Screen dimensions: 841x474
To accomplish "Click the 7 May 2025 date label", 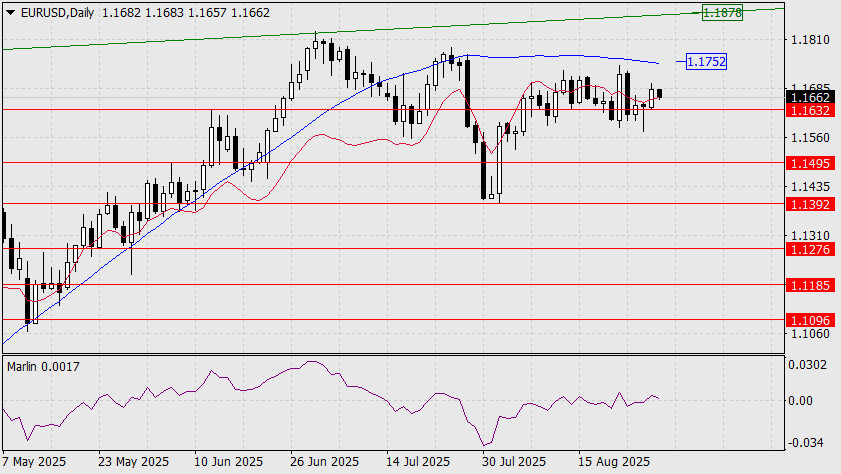I will (x=34, y=462).
